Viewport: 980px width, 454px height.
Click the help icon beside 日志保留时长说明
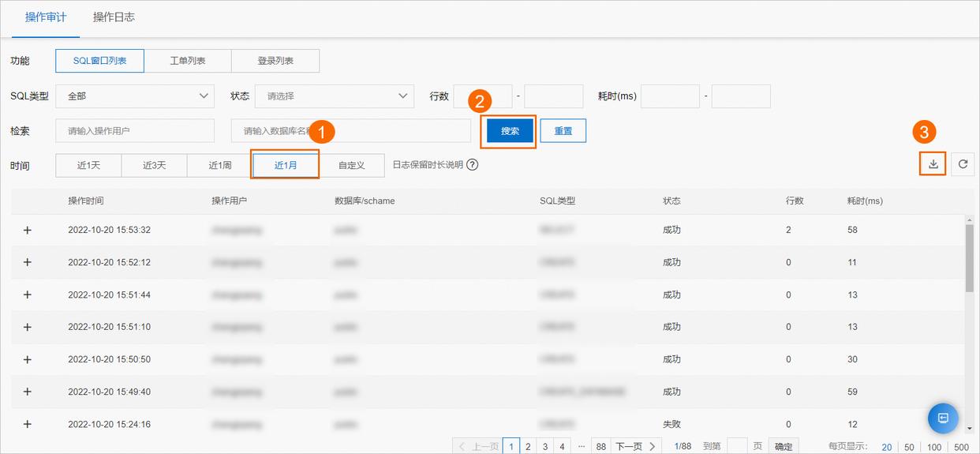[x=473, y=165]
